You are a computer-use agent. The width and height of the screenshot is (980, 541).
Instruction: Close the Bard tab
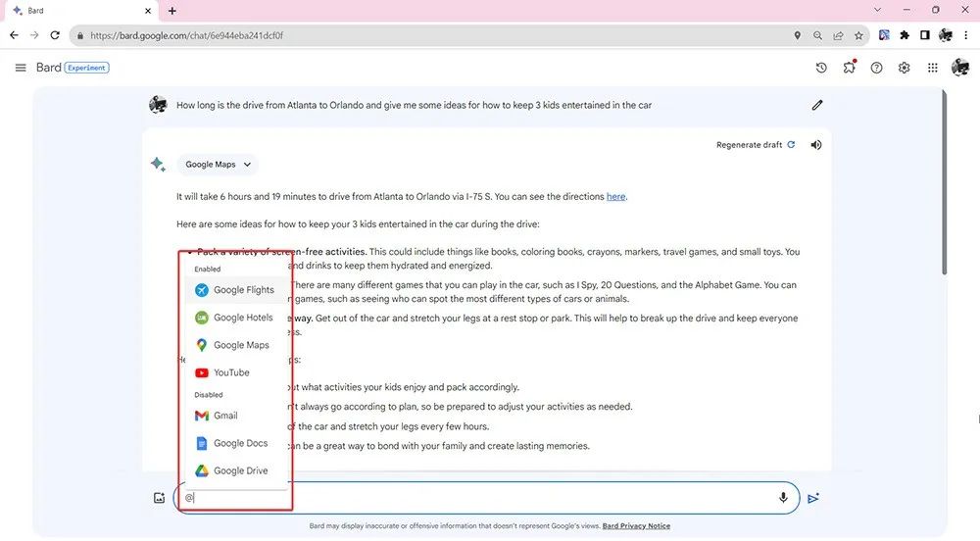click(148, 11)
